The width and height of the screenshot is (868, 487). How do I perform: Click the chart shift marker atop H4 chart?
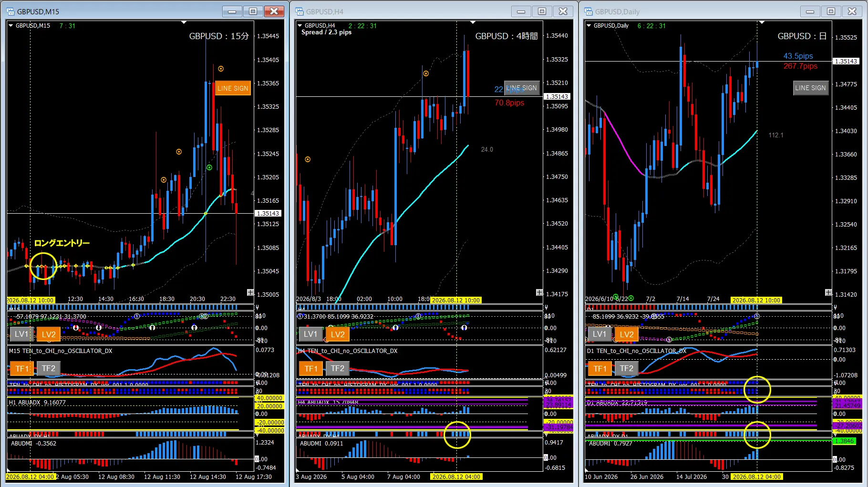click(x=473, y=22)
